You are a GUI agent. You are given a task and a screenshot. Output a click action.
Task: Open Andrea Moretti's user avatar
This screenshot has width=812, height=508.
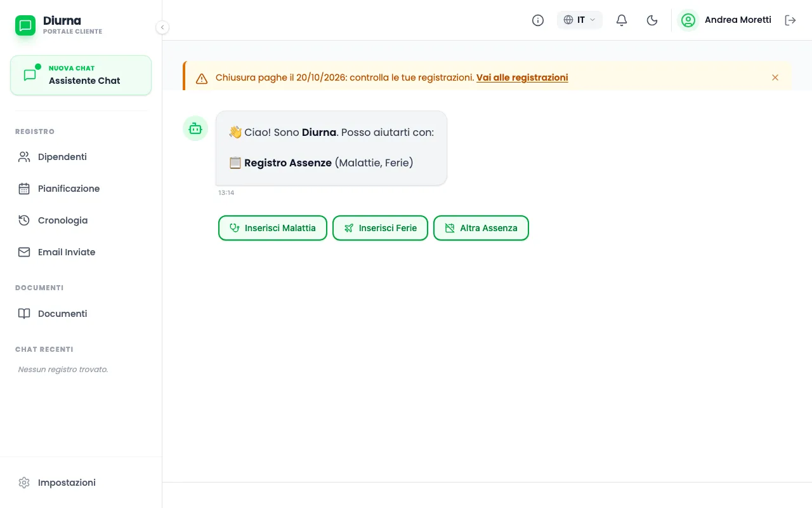[x=688, y=20]
